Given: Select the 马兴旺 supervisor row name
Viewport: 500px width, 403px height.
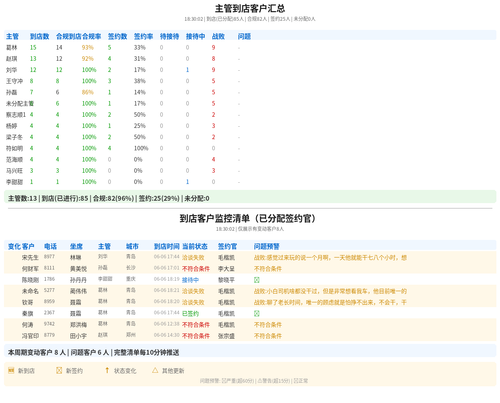Looking at the screenshot, I should [x=14, y=171].
